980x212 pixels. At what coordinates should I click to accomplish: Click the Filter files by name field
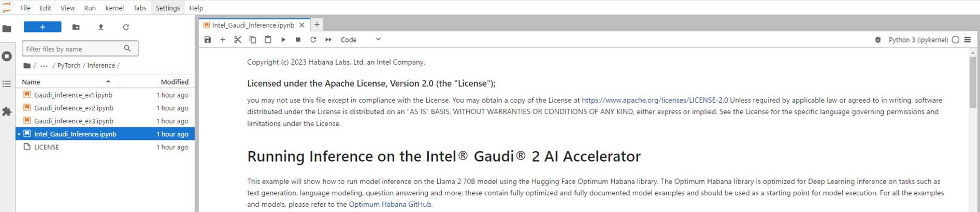click(x=74, y=49)
